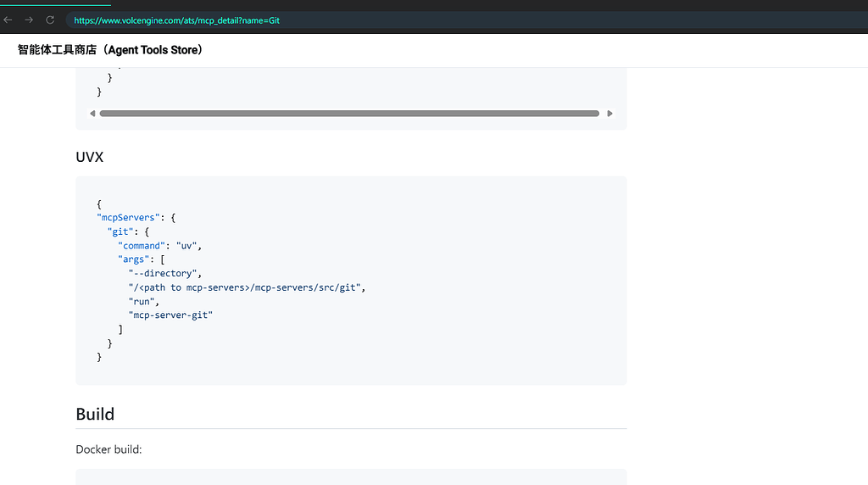
Task: Click the left arrow of the horizontal scrollbar
Action: [92, 114]
